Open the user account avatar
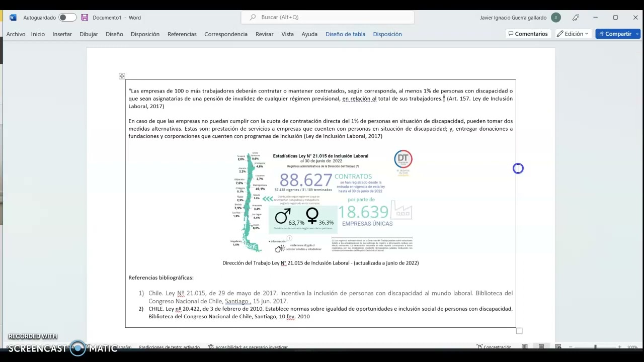The height and width of the screenshot is (362, 644). pos(556,18)
